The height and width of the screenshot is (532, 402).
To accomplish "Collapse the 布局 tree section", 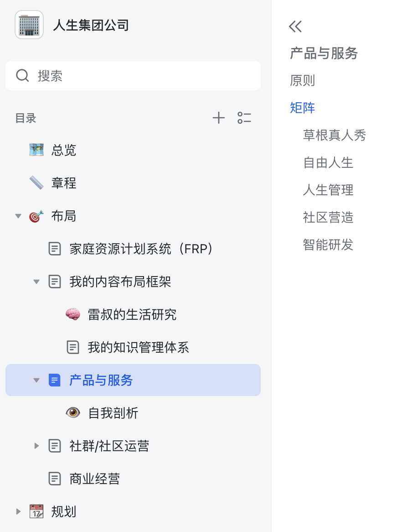I will [x=18, y=216].
